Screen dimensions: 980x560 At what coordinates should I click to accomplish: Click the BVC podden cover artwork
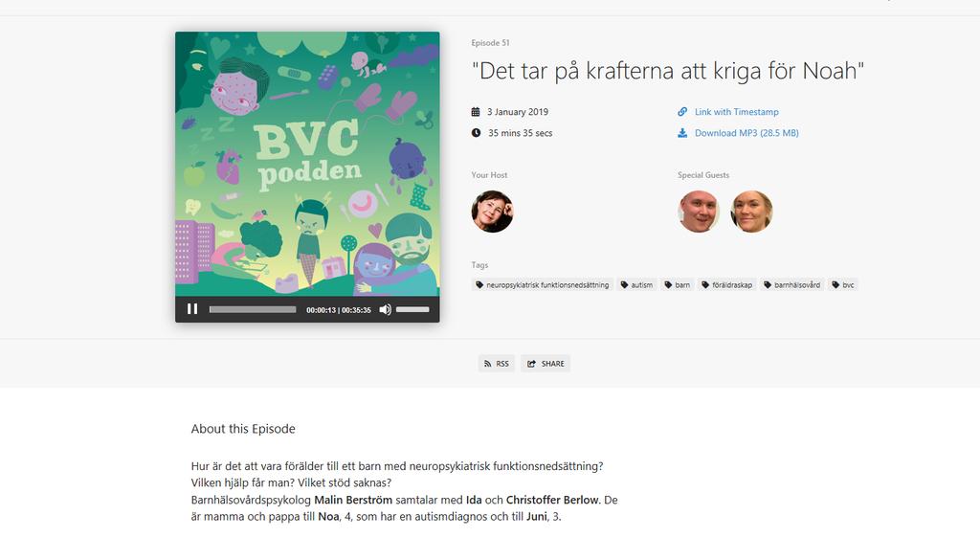click(x=307, y=164)
